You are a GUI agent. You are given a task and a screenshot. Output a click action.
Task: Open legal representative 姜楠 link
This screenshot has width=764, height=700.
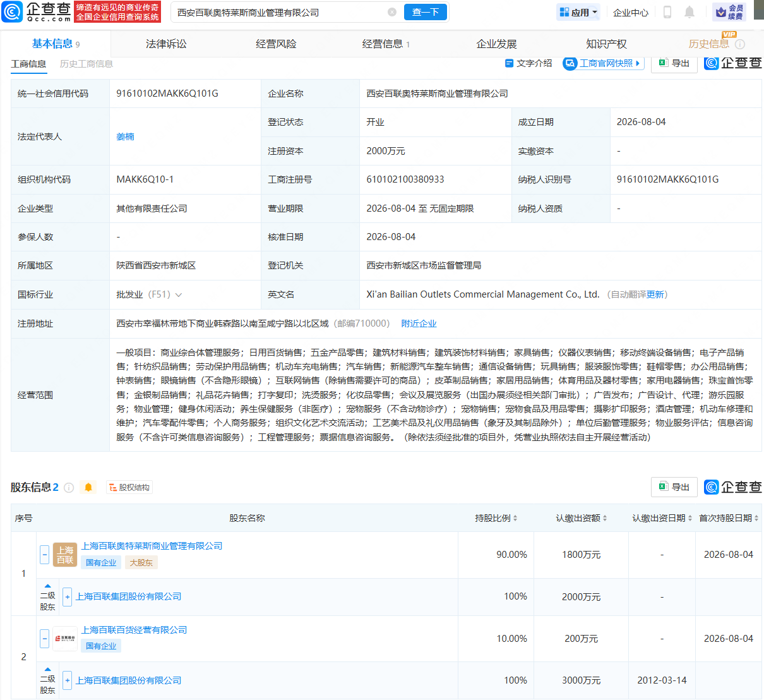click(125, 136)
